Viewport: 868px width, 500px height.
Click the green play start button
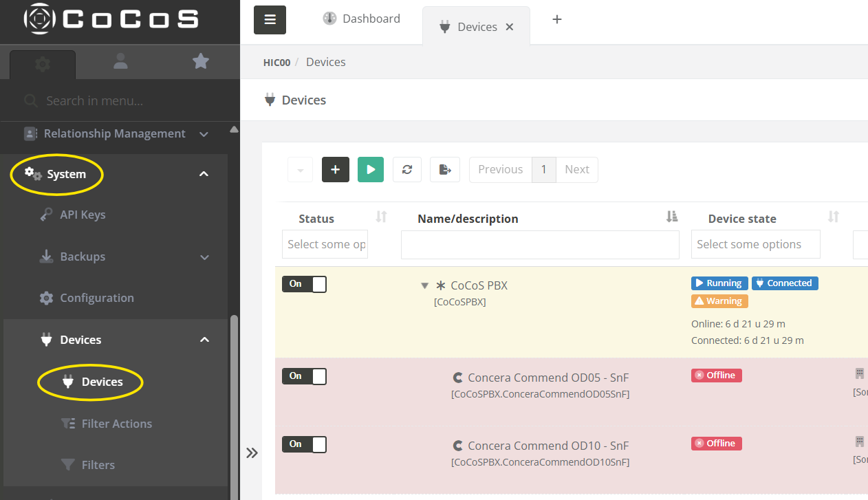coord(370,170)
